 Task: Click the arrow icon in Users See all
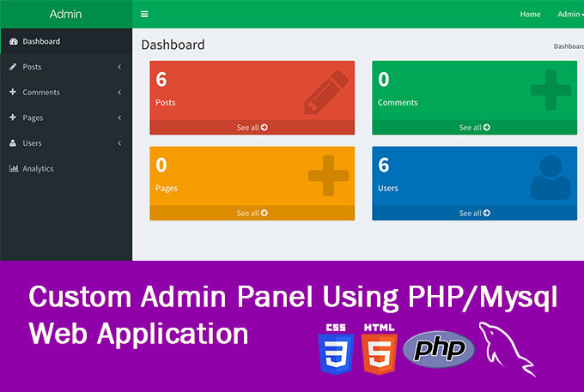tap(486, 213)
